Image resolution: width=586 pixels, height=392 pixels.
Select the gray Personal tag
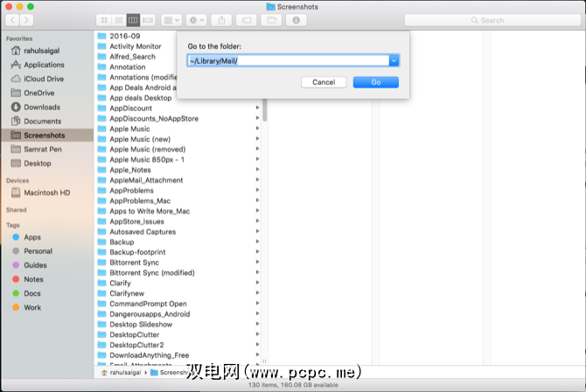(38, 251)
